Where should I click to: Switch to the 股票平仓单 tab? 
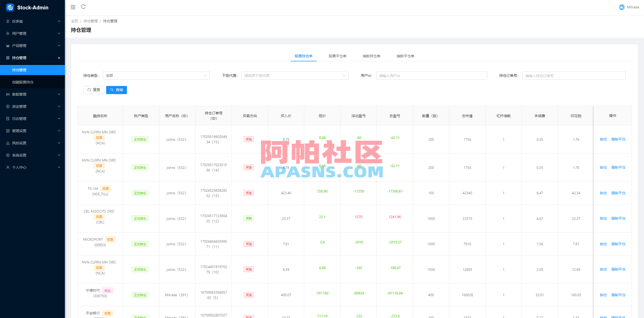pos(337,56)
